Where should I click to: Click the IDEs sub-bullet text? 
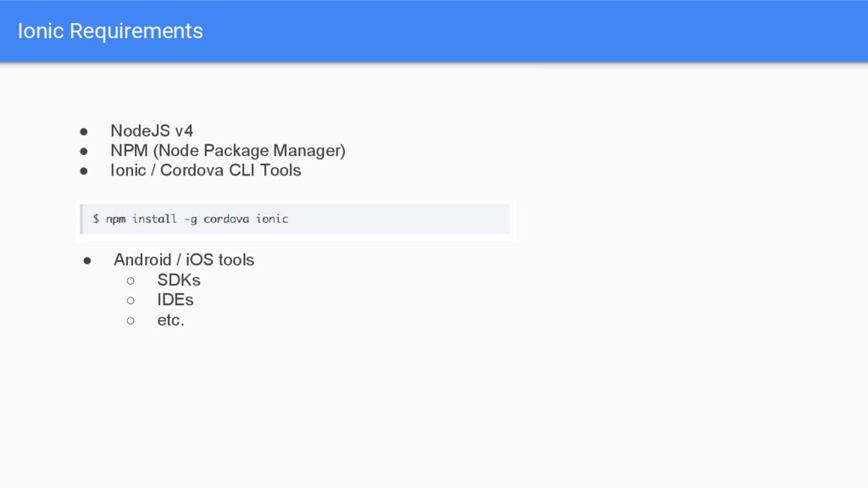(175, 300)
